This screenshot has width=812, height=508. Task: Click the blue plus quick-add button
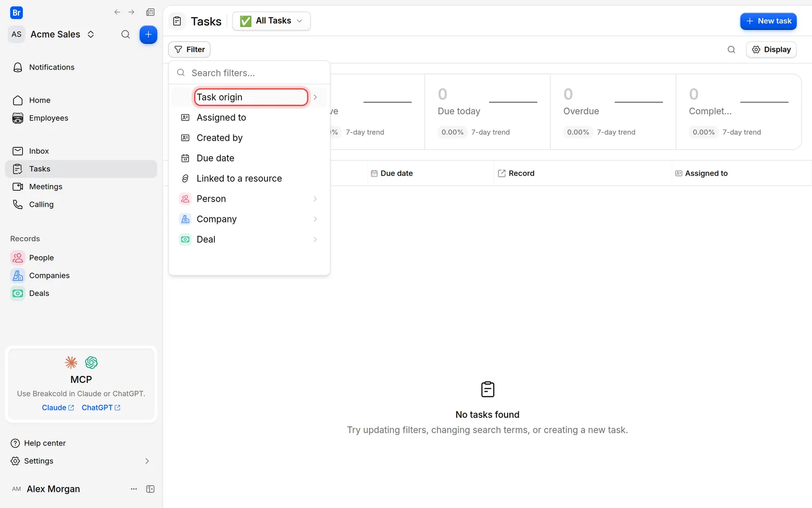click(x=148, y=35)
